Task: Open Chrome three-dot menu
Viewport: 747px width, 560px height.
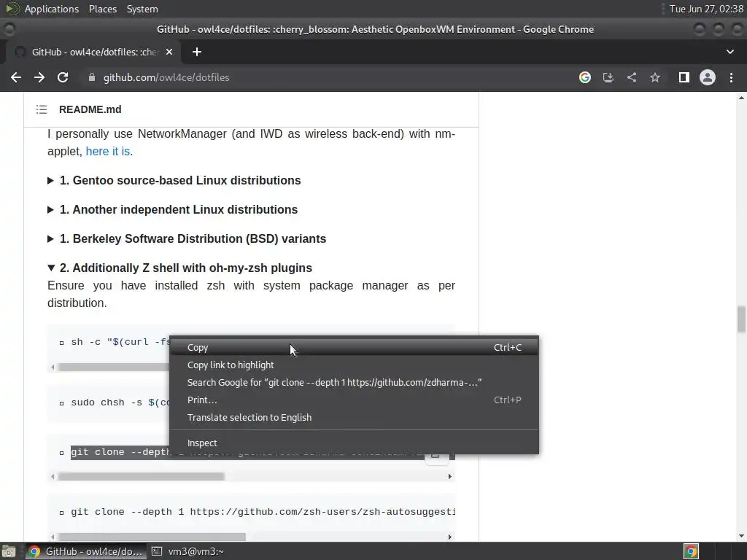Action: pos(731,77)
